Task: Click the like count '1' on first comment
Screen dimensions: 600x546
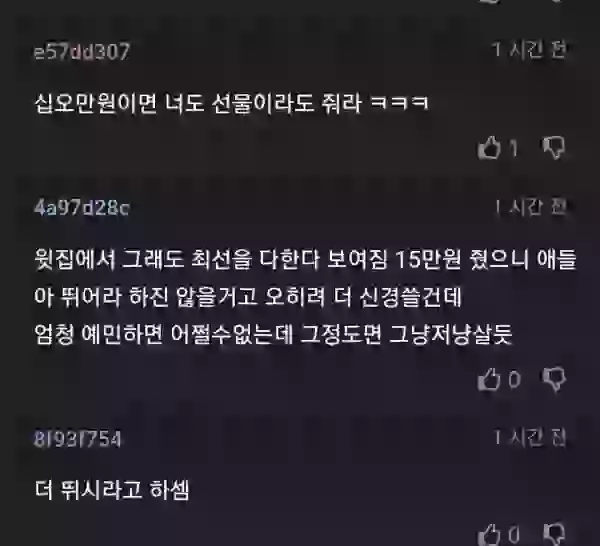Action: point(513,148)
